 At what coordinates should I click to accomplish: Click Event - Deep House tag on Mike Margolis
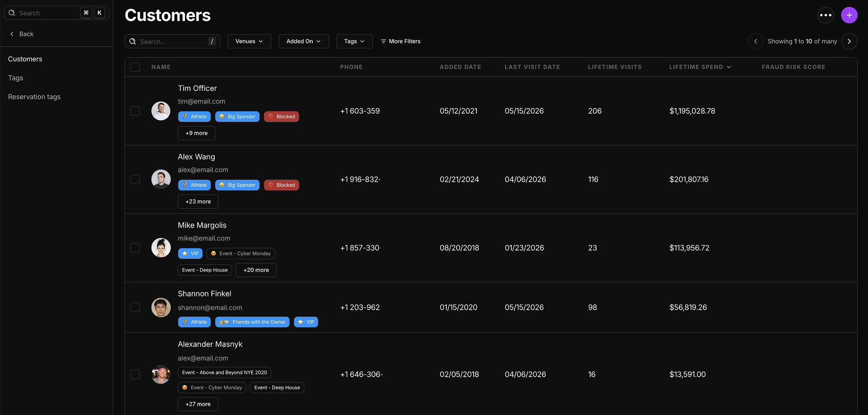[x=205, y=270]
